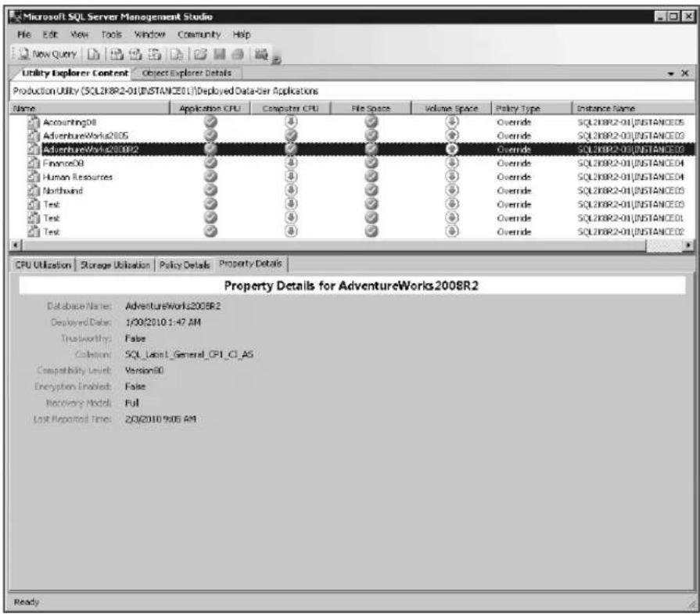Image resolution: width=700 pixels, height=614 pixels.
Task: Open the Policy Details tab
Action: [x=185, y=265]
